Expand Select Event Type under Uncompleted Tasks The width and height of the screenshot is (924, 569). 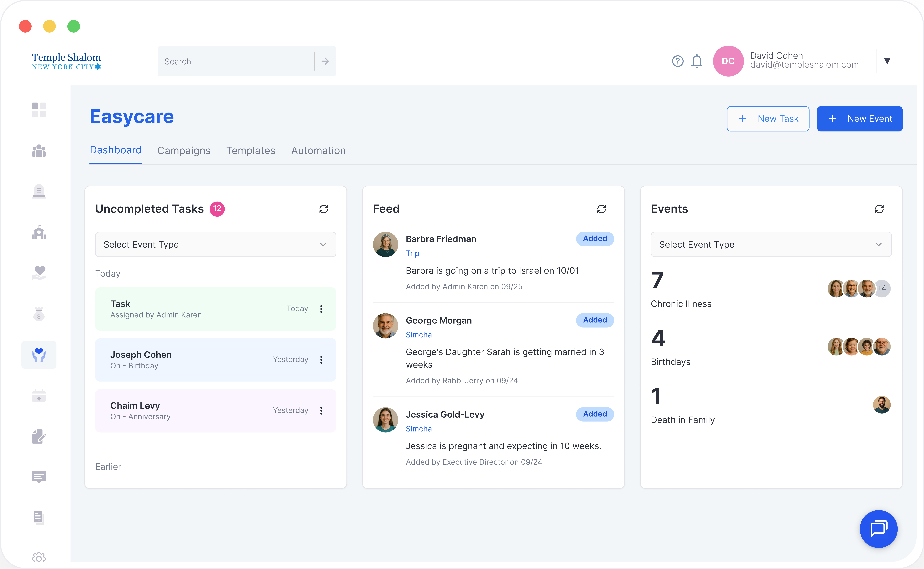pos(215,245)
